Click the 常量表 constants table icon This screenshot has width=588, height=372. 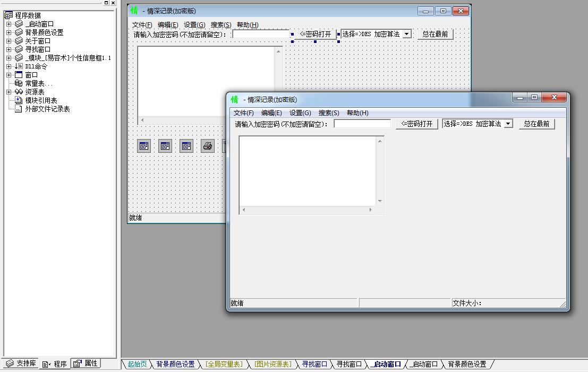19,83
